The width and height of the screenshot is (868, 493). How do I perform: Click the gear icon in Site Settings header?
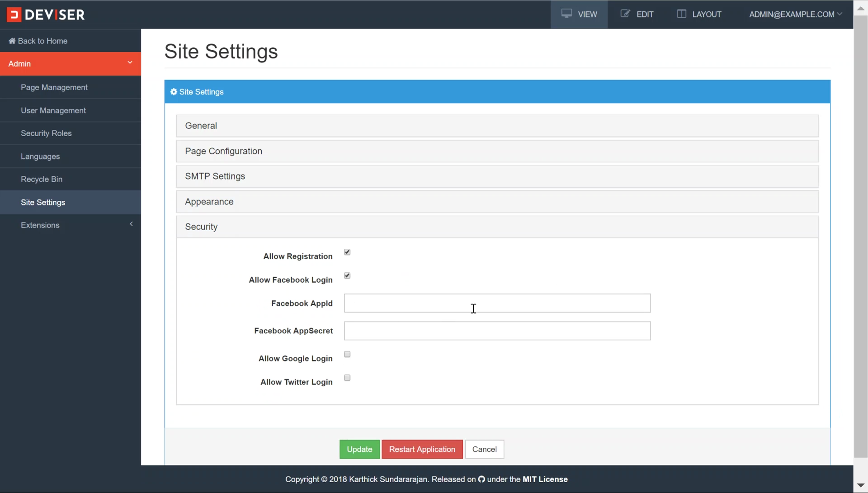pyautogui.click(x=174, y=92)
